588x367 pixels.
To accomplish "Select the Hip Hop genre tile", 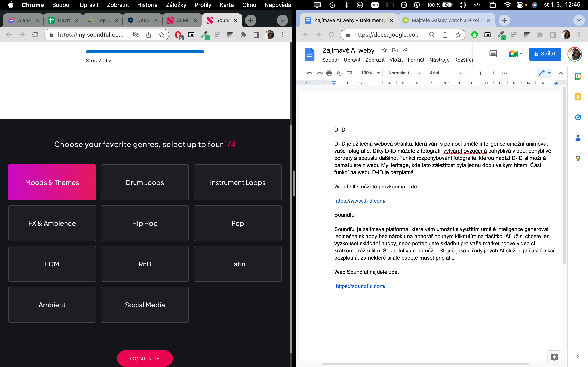I will point(145,223).
